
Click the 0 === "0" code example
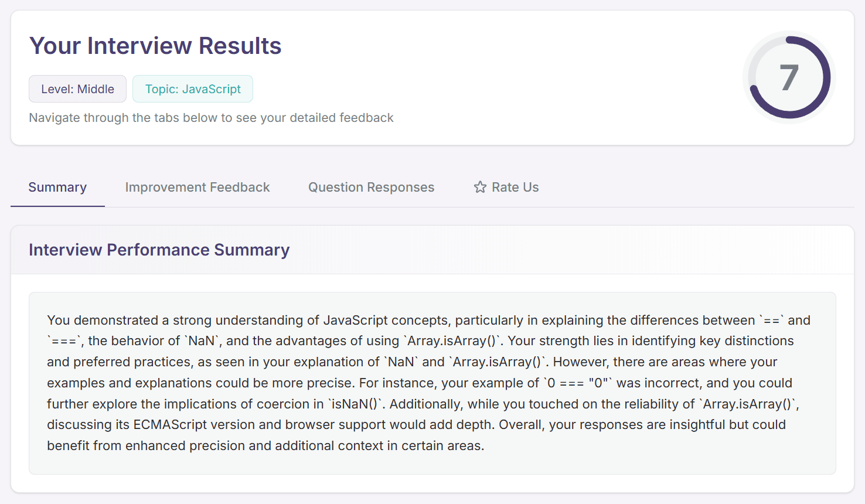pos(578,383)
